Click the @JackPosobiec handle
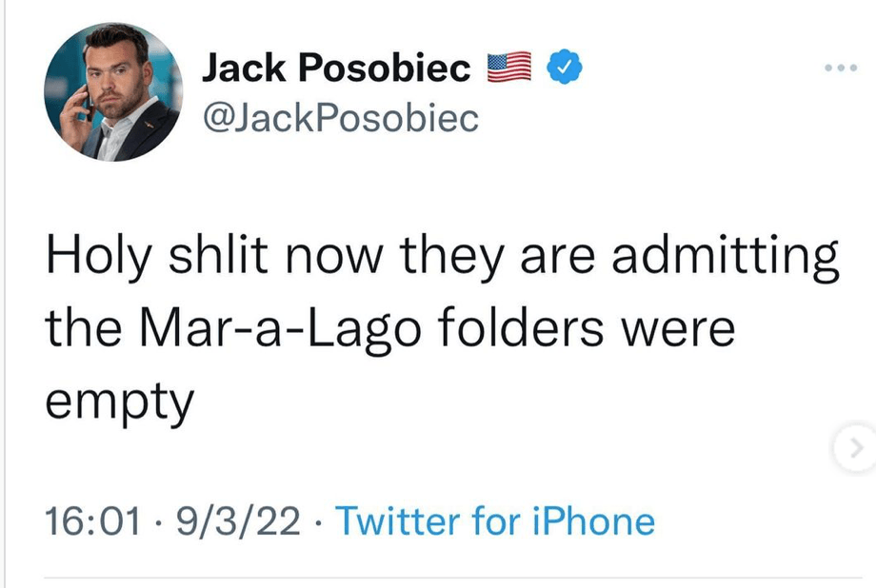The image size is (876, 588). [x=341, y=118]
